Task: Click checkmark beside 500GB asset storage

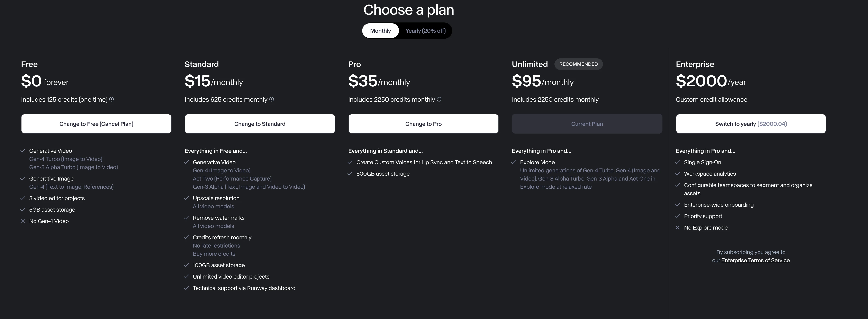Action: coord(350,174)
